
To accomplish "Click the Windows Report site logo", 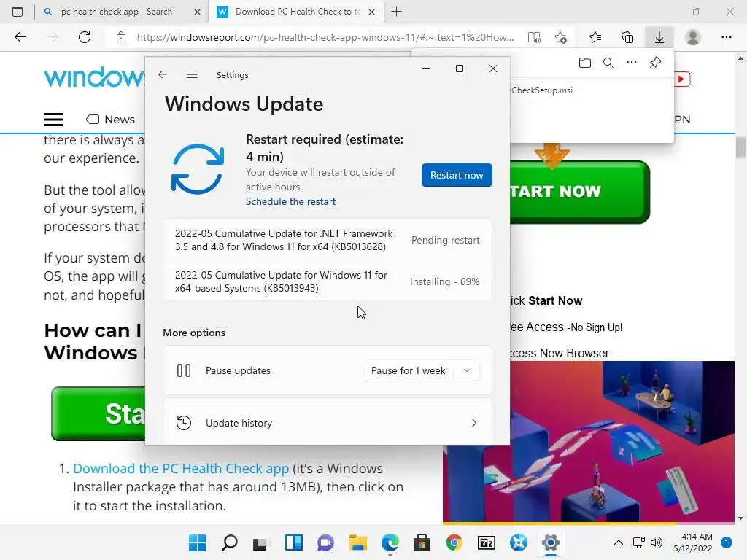I will coord(94,77).
